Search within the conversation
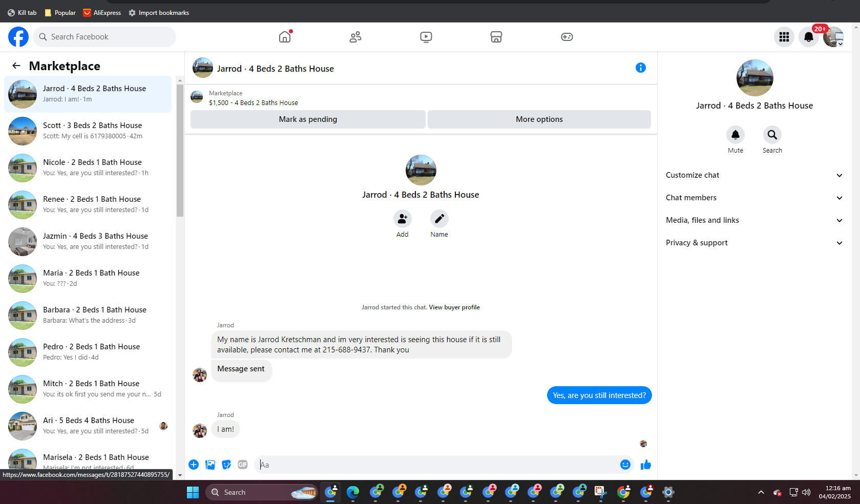The height and width of the screenshot is (504, 860). [772, 135]
